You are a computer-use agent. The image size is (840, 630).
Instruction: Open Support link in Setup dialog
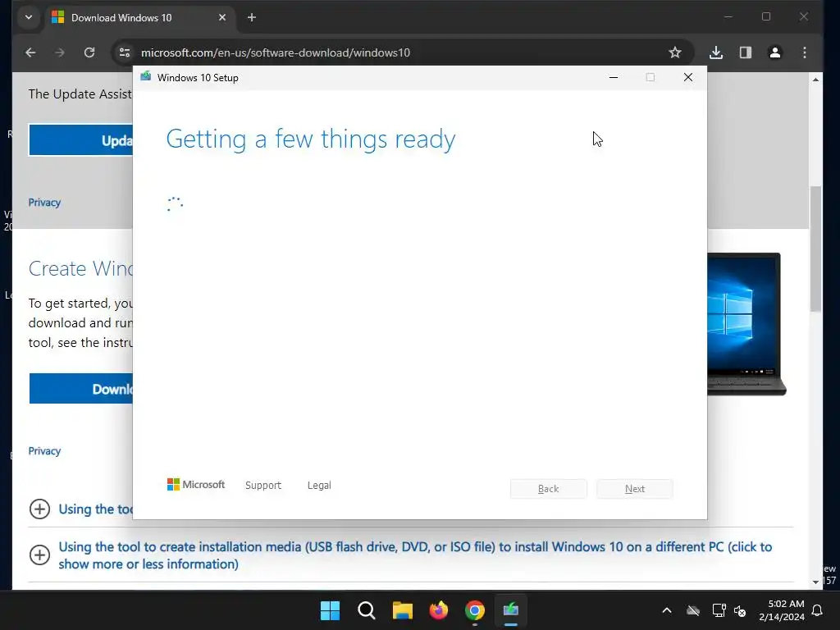263,486
